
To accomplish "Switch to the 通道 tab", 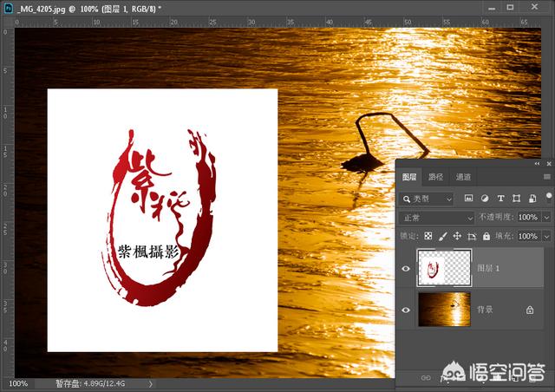I will (x=463, y=177).
